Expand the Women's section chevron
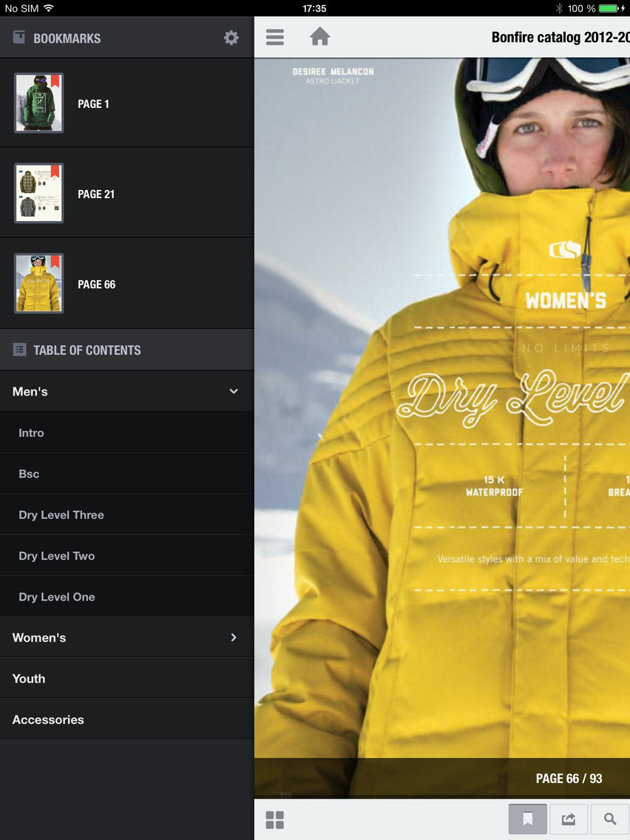 pyautogui.click(x=234, y=637)
